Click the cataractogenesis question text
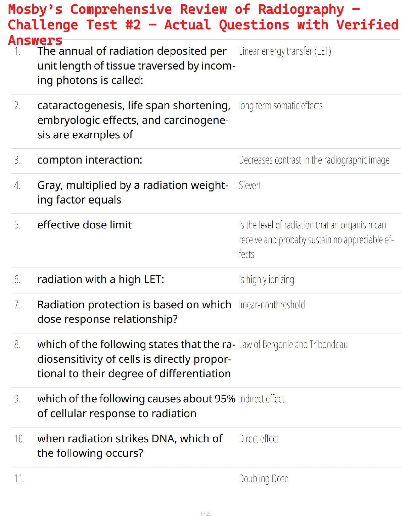 click(134, 120)
